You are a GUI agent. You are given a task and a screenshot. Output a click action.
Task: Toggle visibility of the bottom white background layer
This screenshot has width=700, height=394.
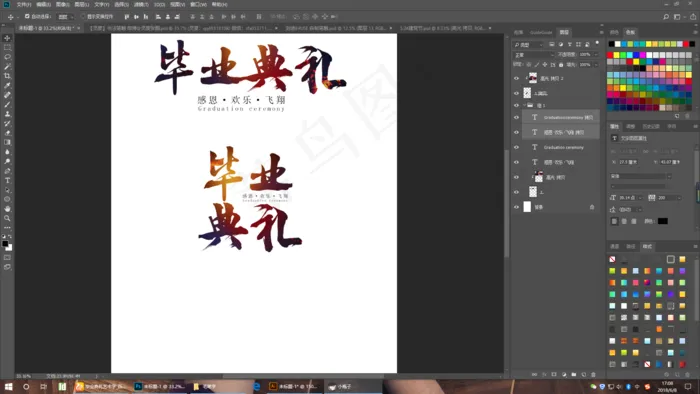(x=517, y=207)
